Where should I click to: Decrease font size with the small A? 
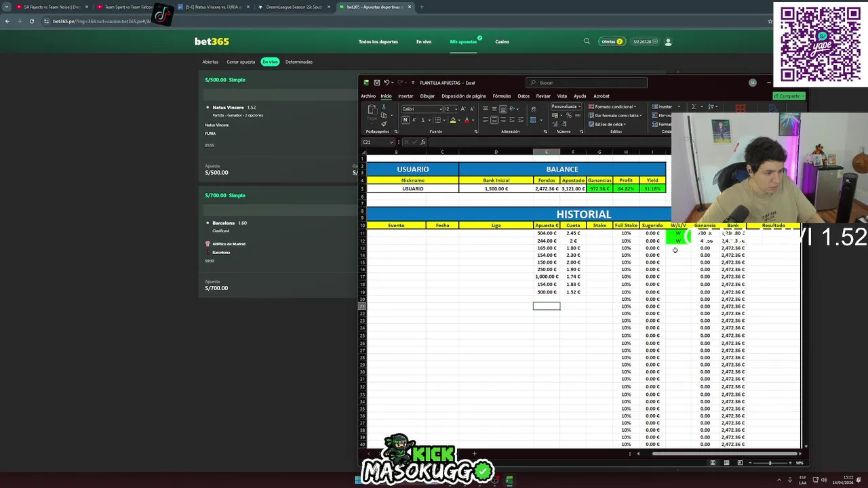tap(472, 109)
